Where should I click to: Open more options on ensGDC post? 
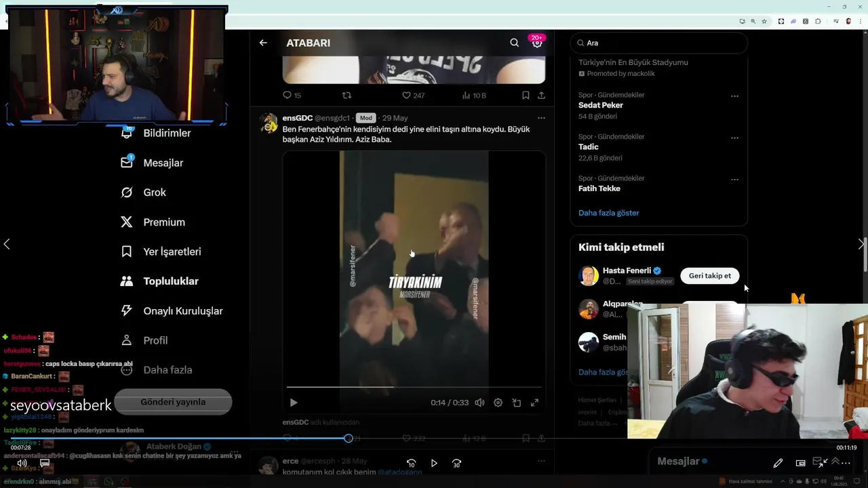(x=541, y=118)
